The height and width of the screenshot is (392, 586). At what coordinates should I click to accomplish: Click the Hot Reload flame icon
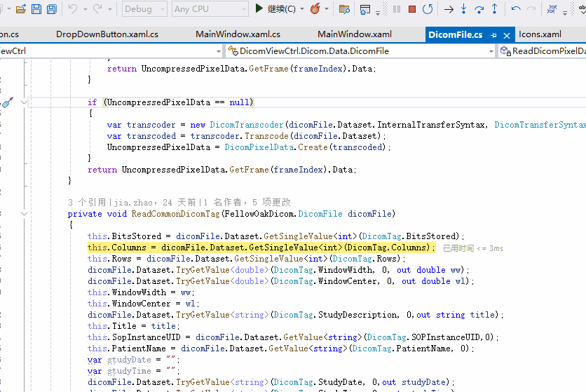point(315,8)
